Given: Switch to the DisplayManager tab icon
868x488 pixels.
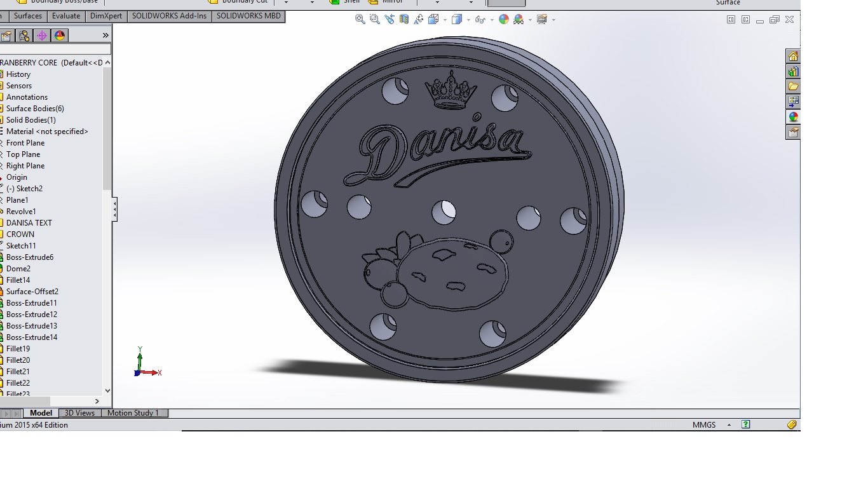Looking at the screenshot, I should [60, 36].
